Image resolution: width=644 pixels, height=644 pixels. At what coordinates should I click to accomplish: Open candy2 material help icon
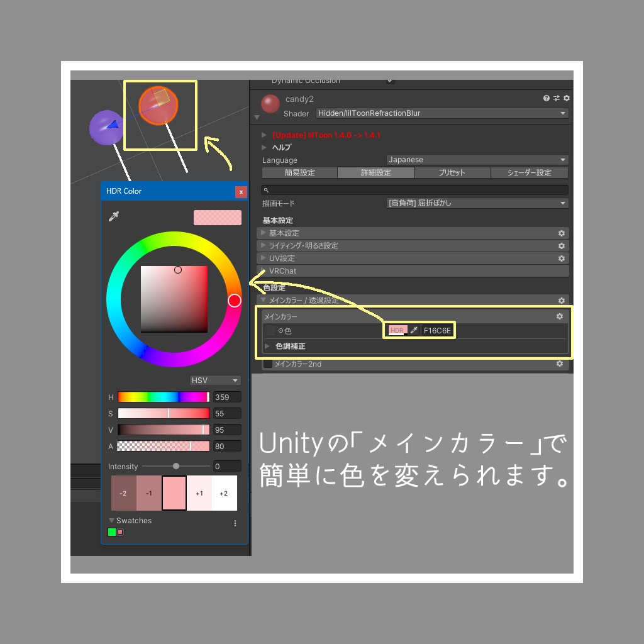[547, 98]
